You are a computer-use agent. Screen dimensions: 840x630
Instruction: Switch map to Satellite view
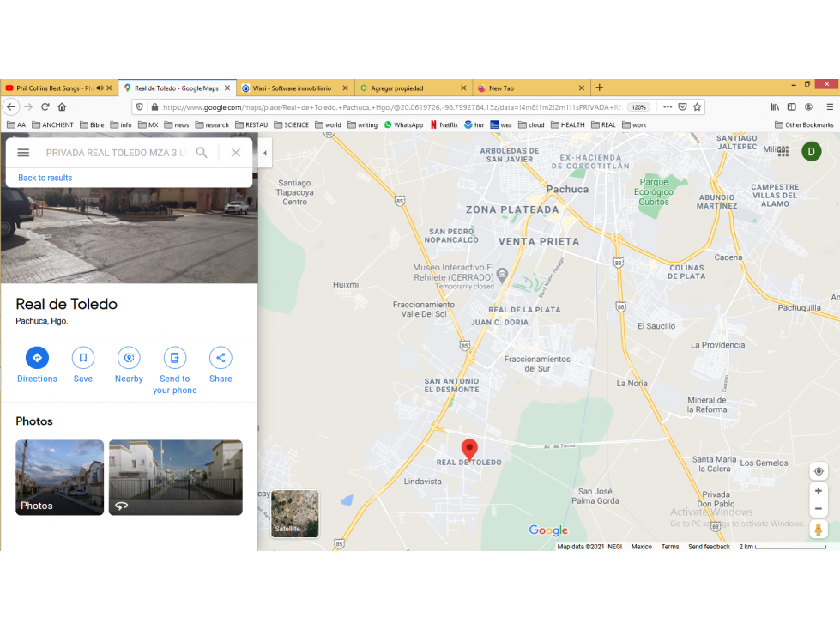[x=295, y=513]
